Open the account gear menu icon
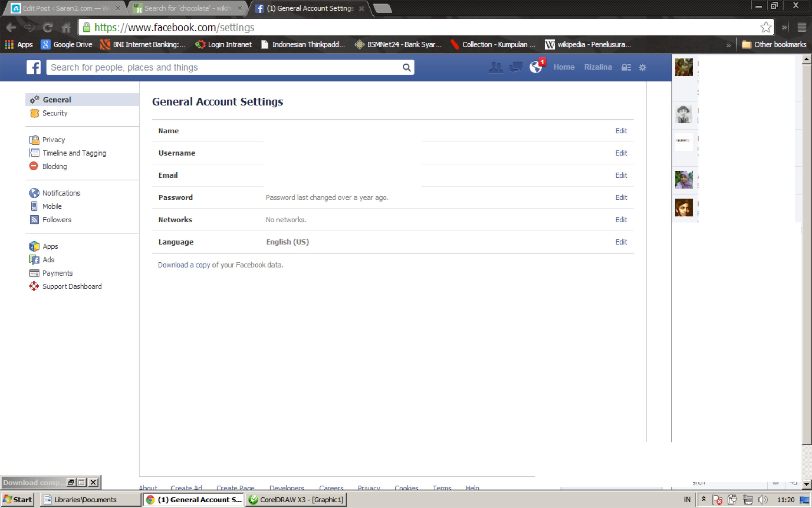 coord(643,67)
